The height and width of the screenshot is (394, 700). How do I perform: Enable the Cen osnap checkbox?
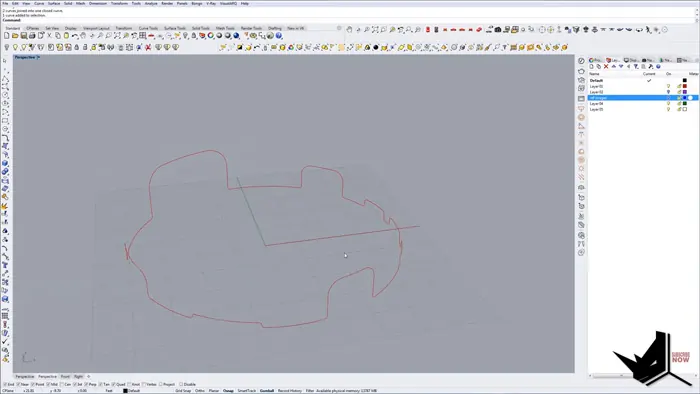point(62,384)
